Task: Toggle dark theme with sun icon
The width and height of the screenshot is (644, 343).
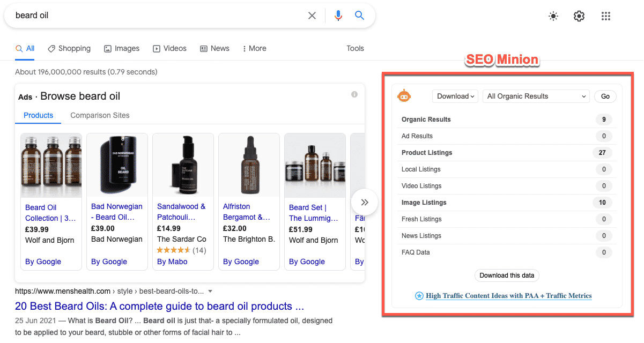Action: click(553, 16)
